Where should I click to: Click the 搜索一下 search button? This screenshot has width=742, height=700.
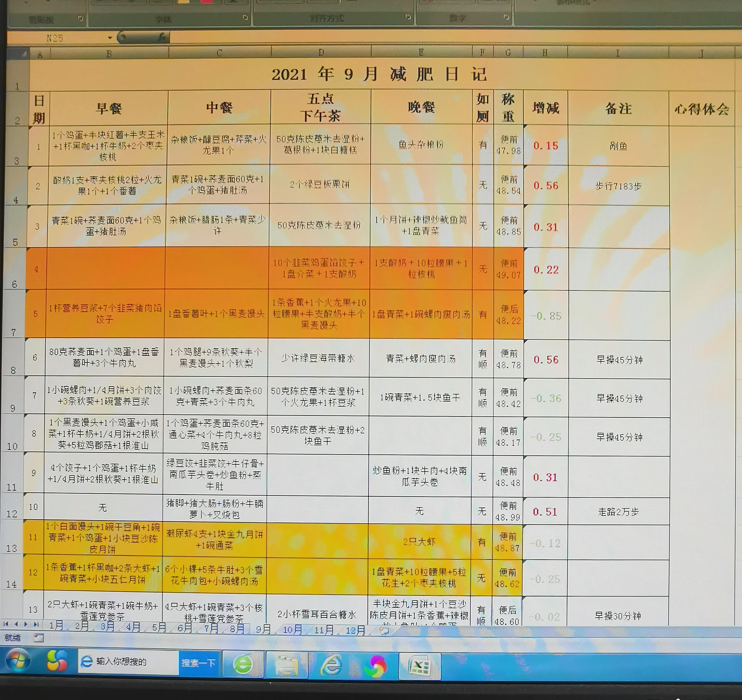click(198, 663)
